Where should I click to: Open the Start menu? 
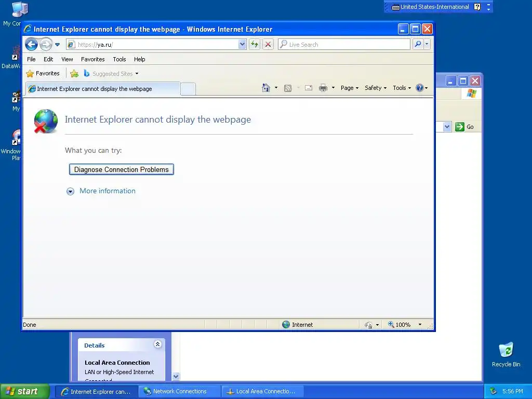(25, 391)
